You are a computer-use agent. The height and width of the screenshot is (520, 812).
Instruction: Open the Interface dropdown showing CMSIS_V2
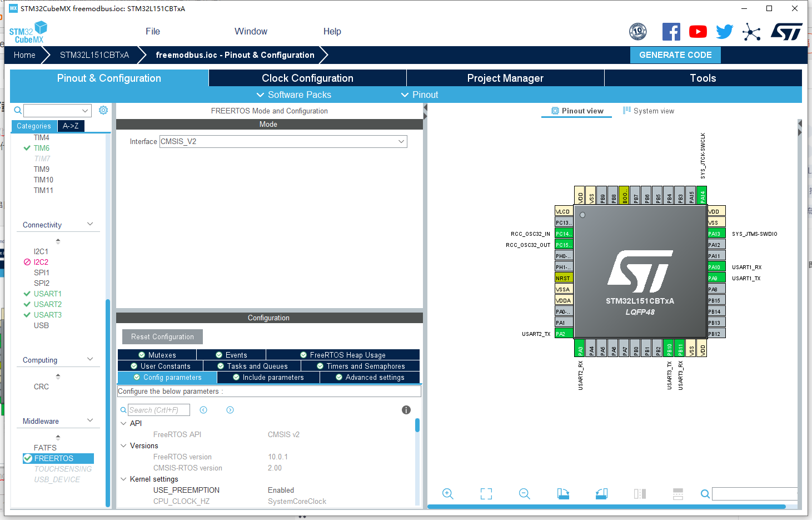pos(401,141)
